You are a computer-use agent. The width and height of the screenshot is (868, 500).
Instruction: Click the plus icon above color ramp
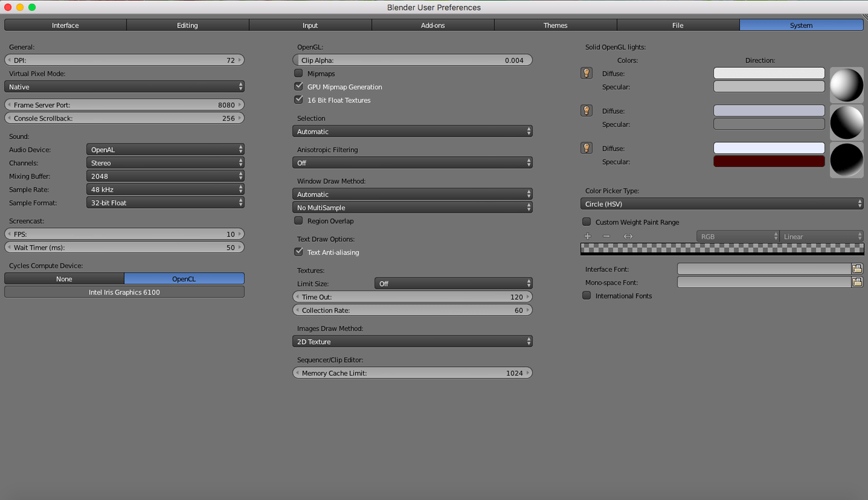coord(588,236)
